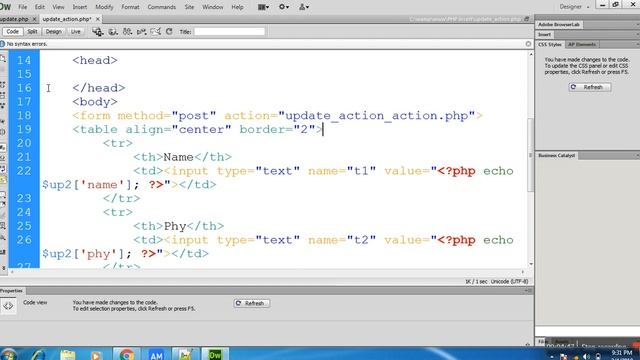Close the update_action.php tab
Image resolution: width=640 pixels, height=360 pixels.
coord(98,19)
